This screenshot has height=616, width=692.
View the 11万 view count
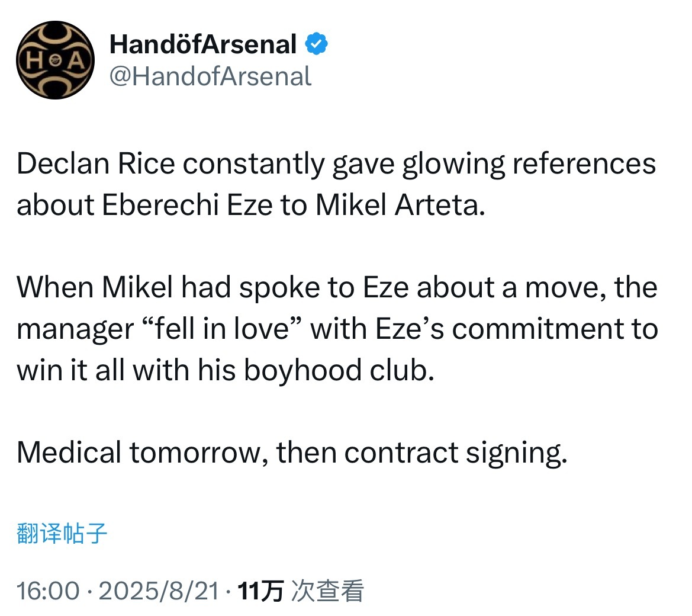260,591
